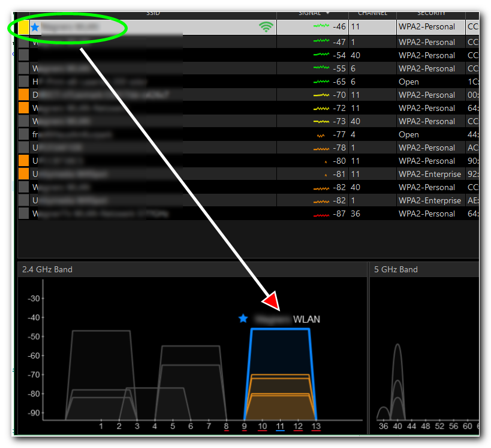The image size is (491, 448).
Task: Click the green signal sparkline next to -46
Action: pyautogui.click(x=321, y=26)
